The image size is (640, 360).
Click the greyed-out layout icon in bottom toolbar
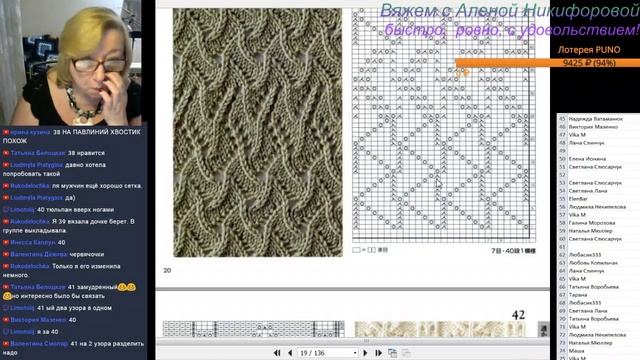click(407, 353)
